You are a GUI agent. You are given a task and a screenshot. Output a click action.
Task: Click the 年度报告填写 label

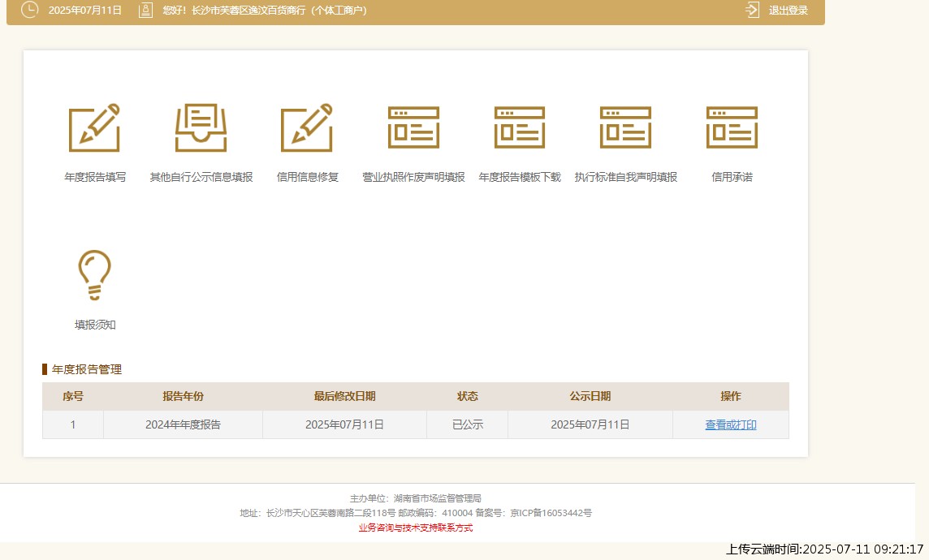click(95, 177)
